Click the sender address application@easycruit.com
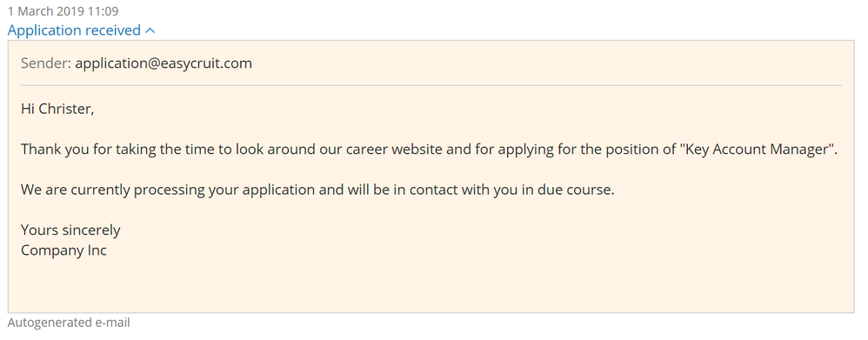Image resolution: width=868 pixels, height=340 pixels. [x=164, y=63]
